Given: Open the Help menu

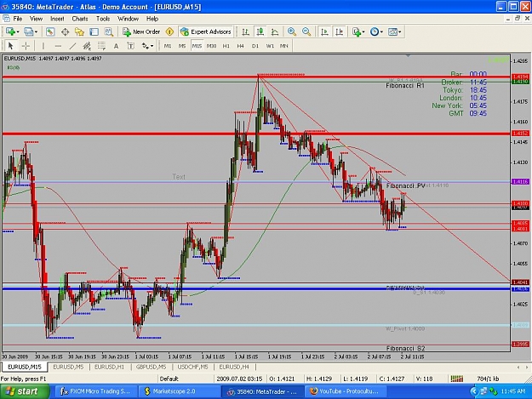Looking at the screenshot, I should click(152, 19).
